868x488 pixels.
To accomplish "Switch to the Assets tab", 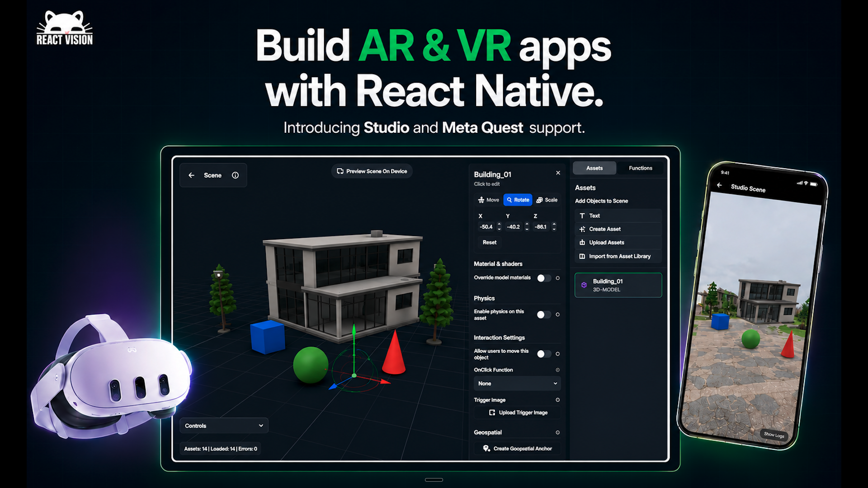I will pos(594,168).
